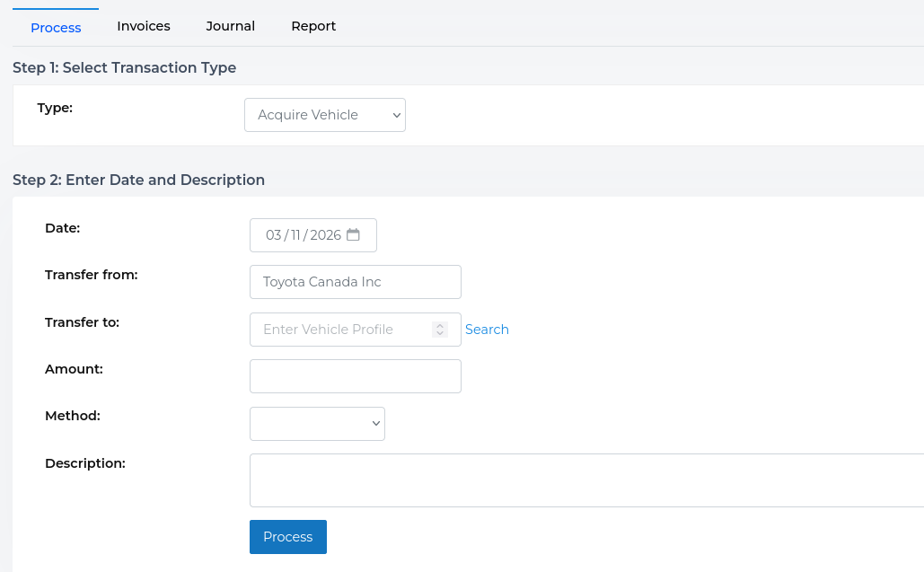Click inside the Amount field
This screenshot has height=572, width=924.
pyautogui.click(x=355, y=375)
